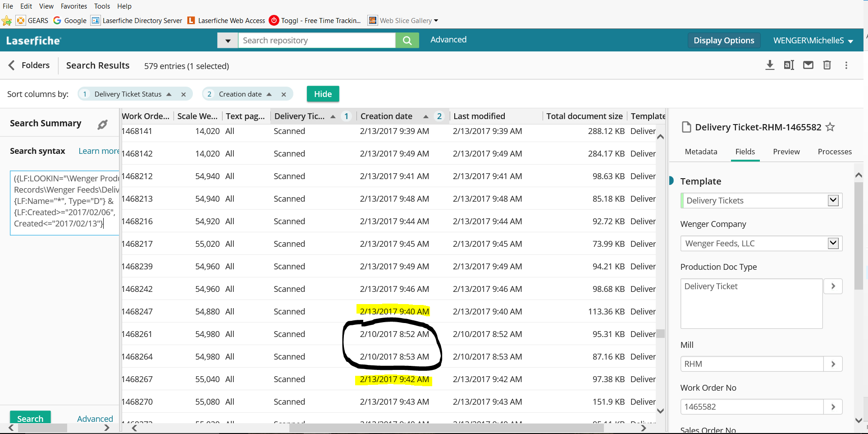This screenshot has width=868, height=434.
Task: Remove the Creation date sort chip
Action: coord(283,94)
